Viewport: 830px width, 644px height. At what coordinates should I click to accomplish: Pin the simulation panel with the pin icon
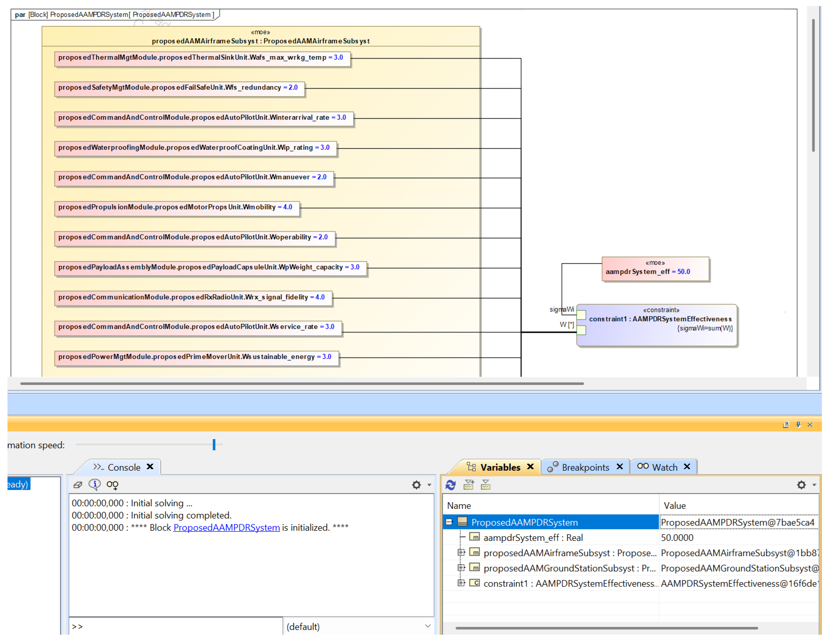798,425
